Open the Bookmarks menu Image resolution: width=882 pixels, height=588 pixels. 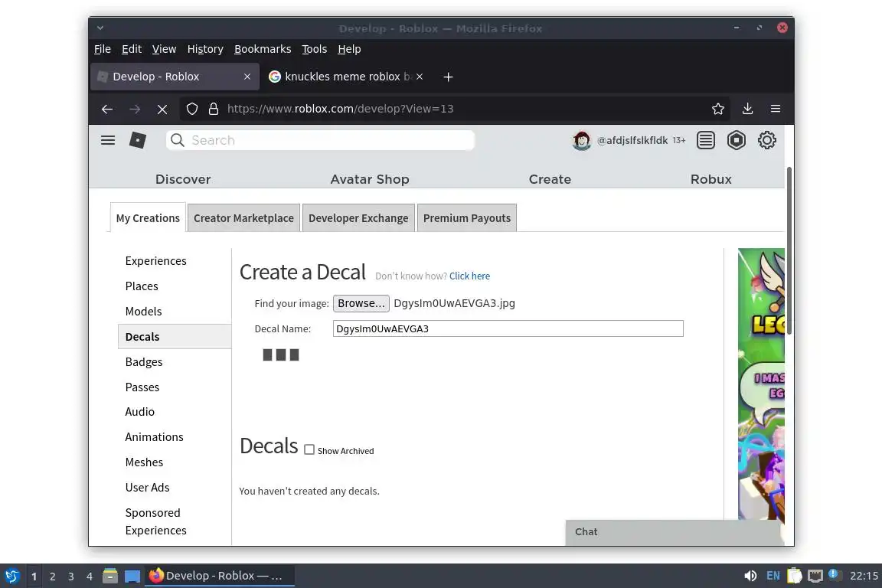tap(263, 49)
